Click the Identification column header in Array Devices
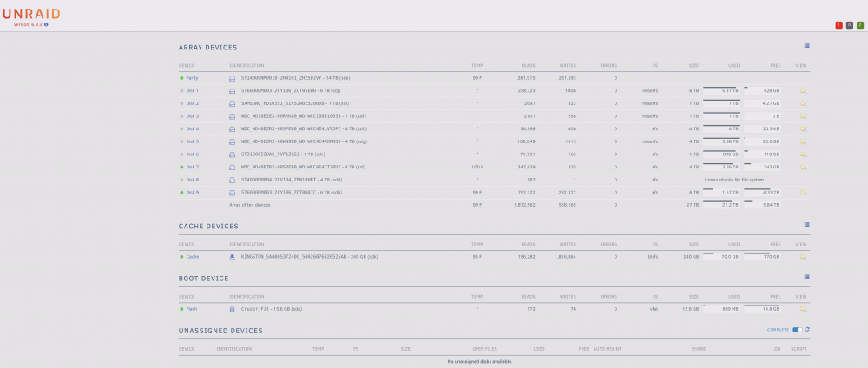 point(247,65)
